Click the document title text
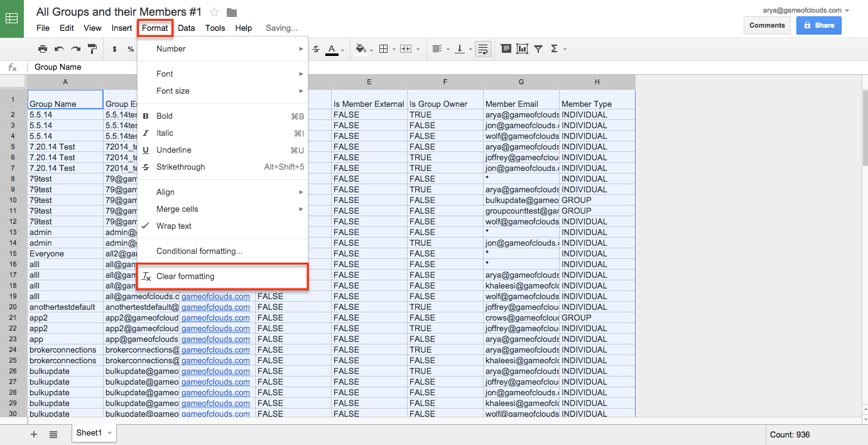 (119, 12)
